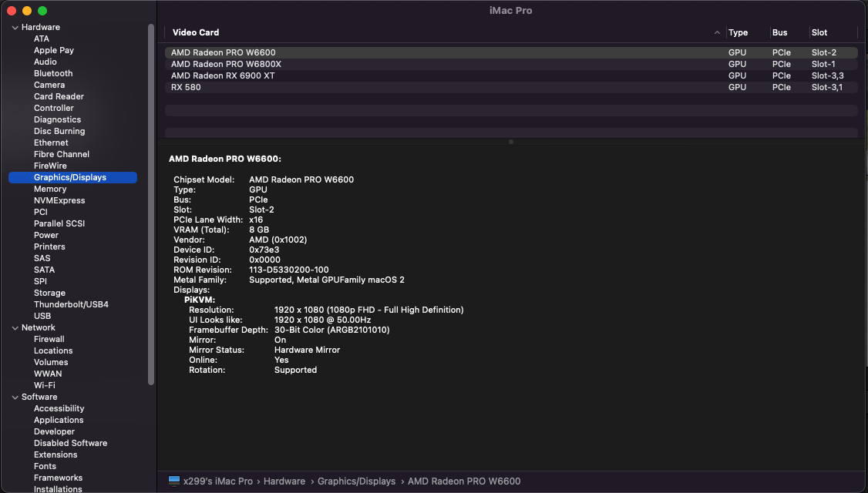
Task: Show FireWire information
Action: coord(50,166)
